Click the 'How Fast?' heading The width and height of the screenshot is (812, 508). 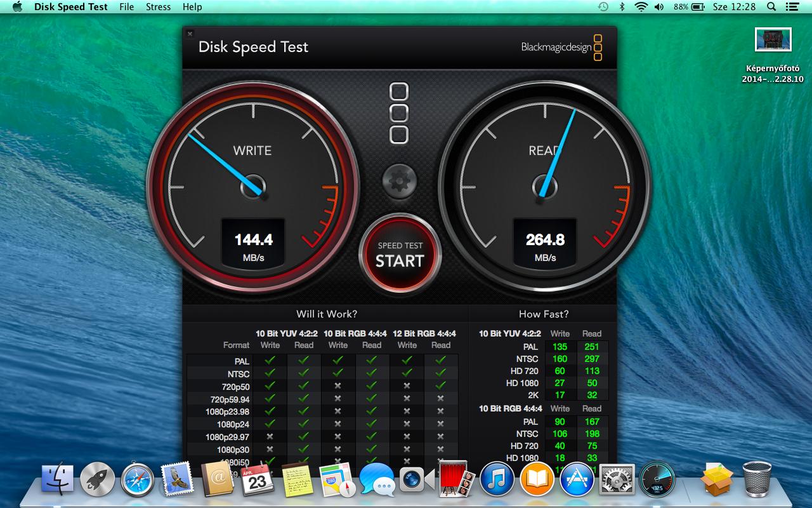(x=544, y=314)
